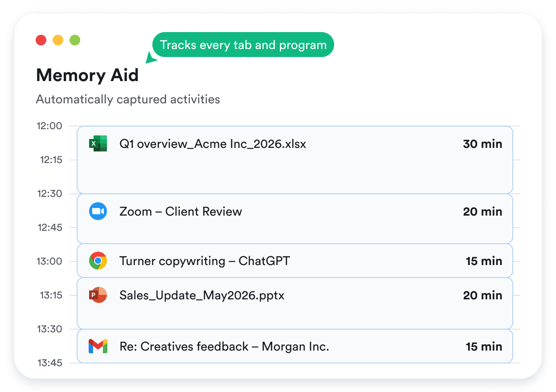Select Sales_Update_May2026.pptx file name
The width and height of the screenshot is (556, 392).
coord(202,295)
